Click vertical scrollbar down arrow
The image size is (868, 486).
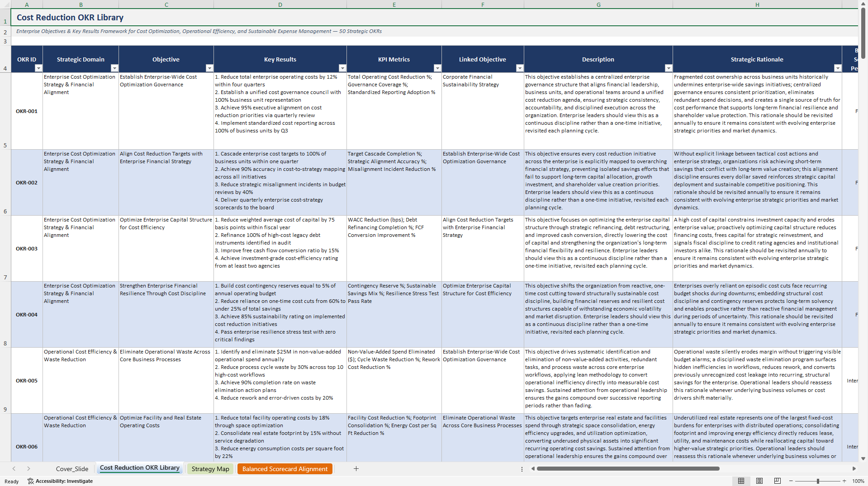point(863,458)
